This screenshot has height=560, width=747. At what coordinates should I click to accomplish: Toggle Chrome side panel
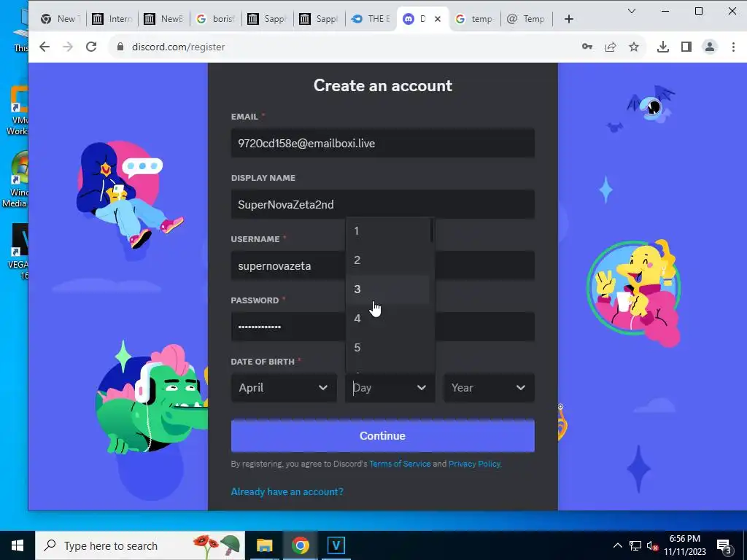[x=686, y=47]
